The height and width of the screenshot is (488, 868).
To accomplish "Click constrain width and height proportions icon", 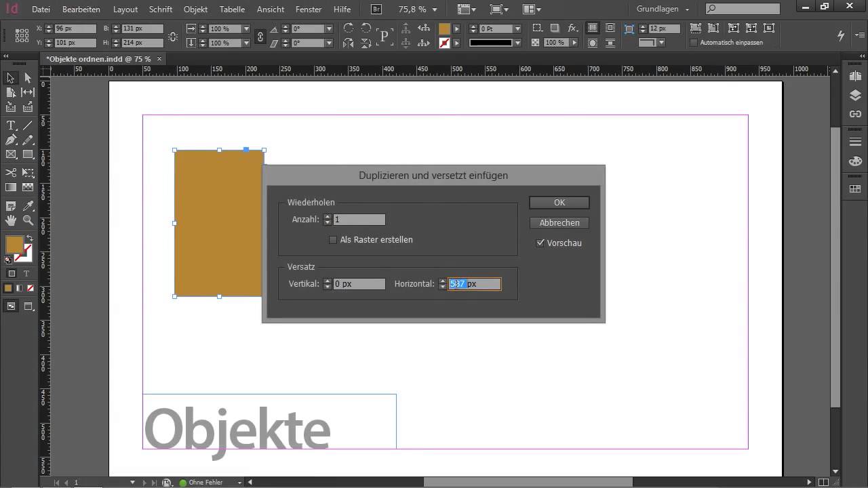I will (x=172, y=36).
